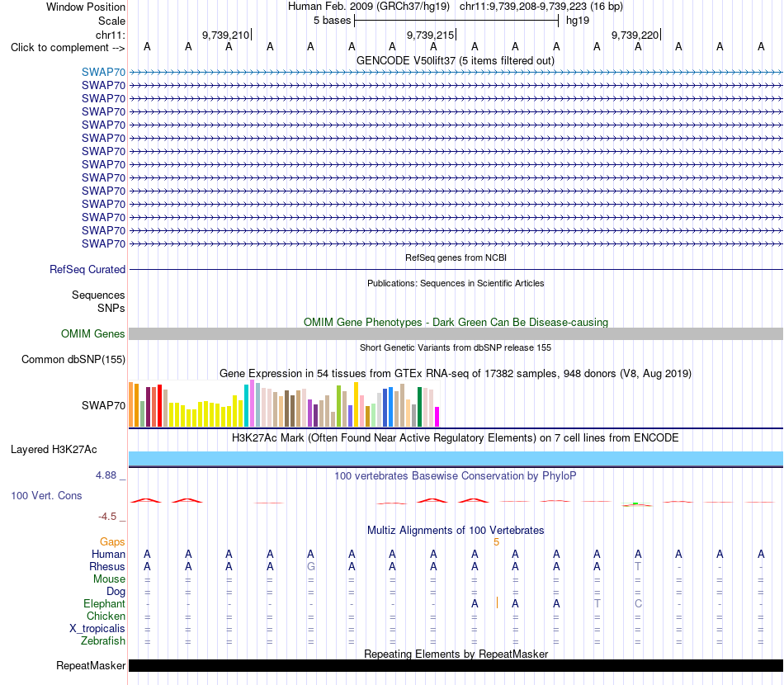
Task: Click the 'chr11:' ruler label
Action: (x=110, y=35)
